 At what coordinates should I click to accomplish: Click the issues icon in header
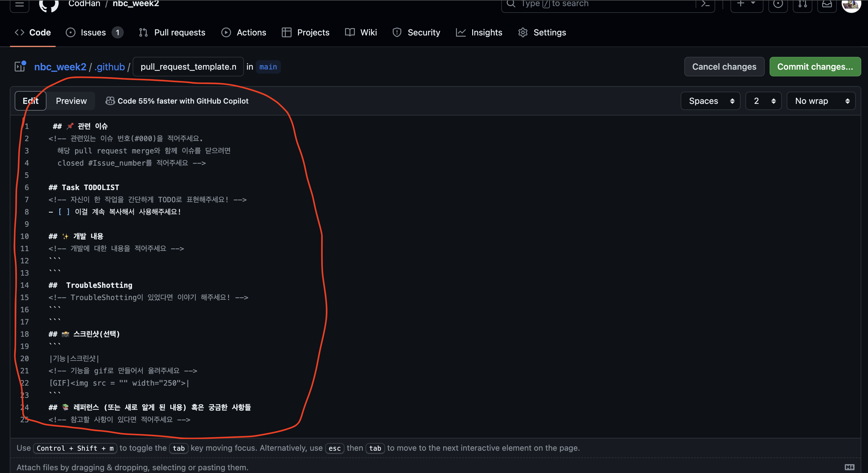coord(778,4)
